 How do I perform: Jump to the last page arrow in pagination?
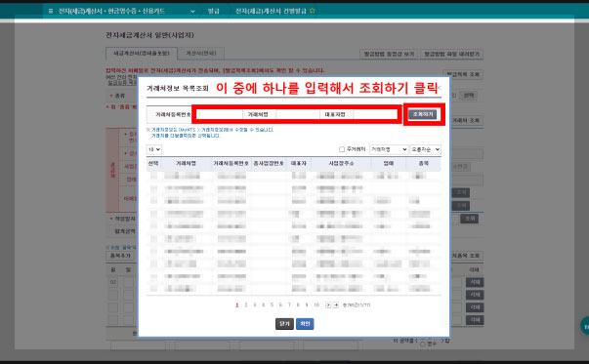336,305
